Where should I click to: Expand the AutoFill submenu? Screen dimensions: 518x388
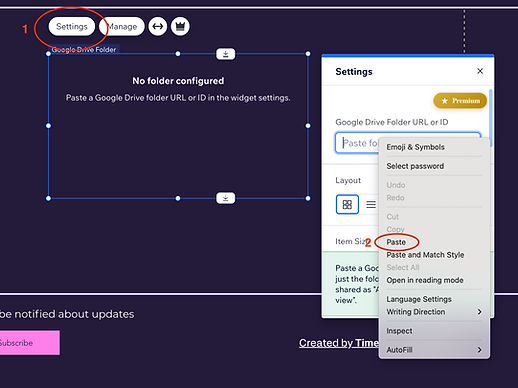click(x=434, y=350)
